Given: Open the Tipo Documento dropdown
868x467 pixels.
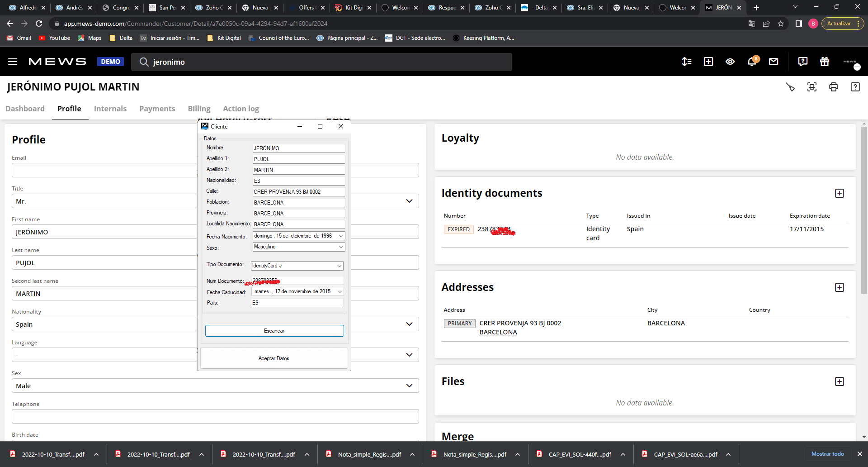Looking at the screenshot, I should (x=338, y=266).
